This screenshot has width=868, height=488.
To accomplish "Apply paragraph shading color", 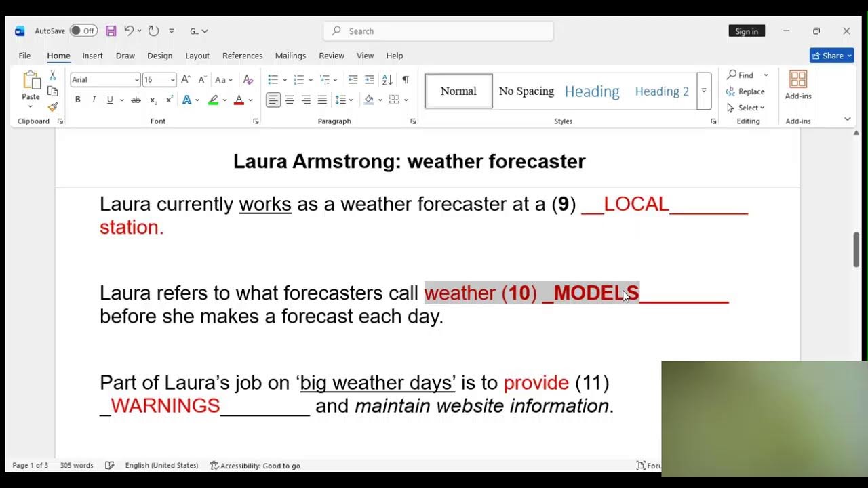I will [x=369, y=100].
